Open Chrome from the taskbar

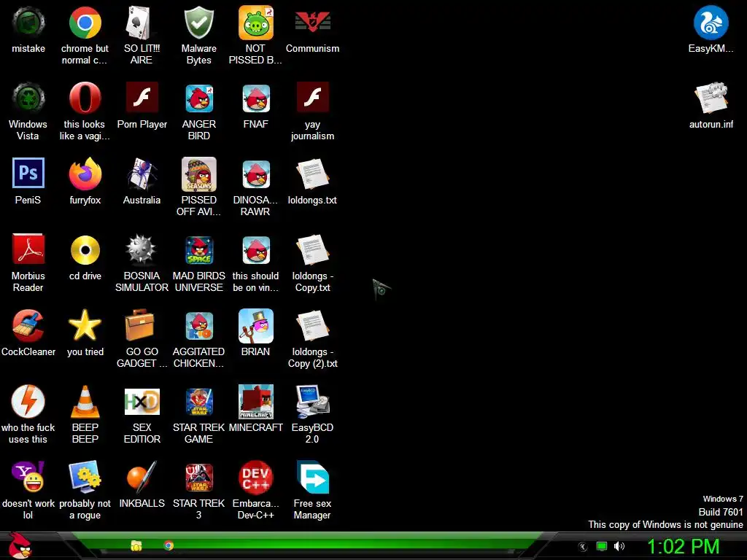(169, 545)
